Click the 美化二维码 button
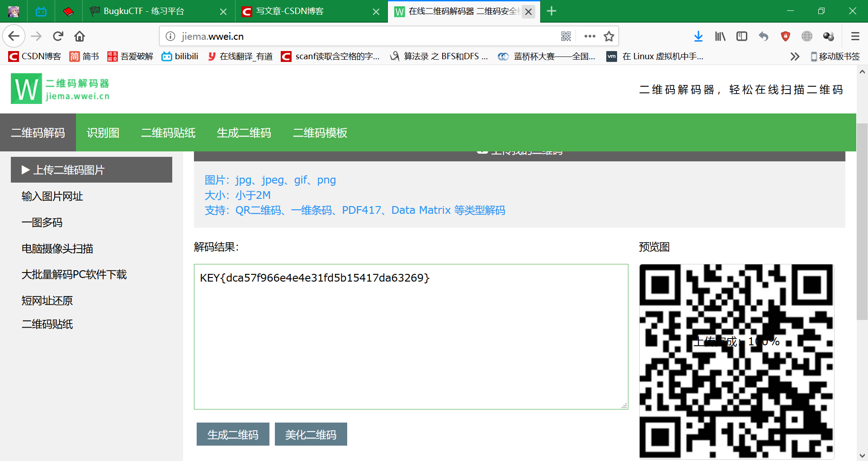Viewport: 868px width, 461px height. (311, 434)
